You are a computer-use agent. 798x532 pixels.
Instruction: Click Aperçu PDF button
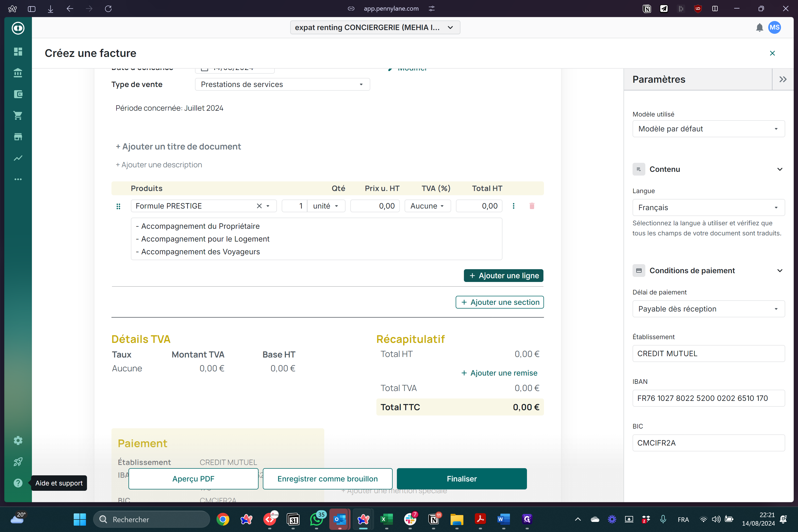(x=193, y=479)
